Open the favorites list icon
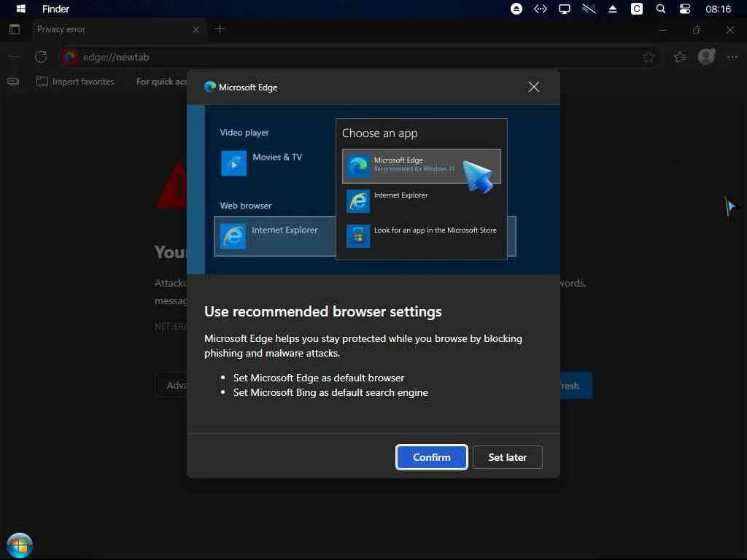This screenshot has width=747, height=560. (x=680, y=57)
